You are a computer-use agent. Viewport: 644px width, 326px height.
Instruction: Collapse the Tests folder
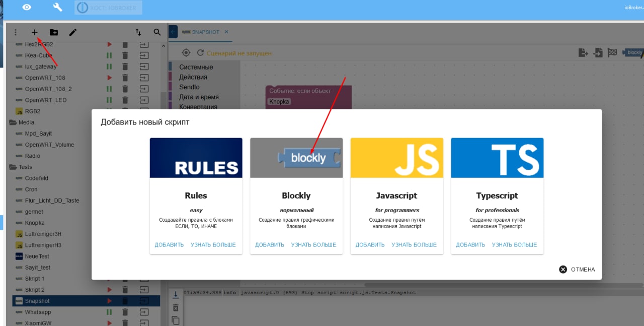(x=13, y=167)
